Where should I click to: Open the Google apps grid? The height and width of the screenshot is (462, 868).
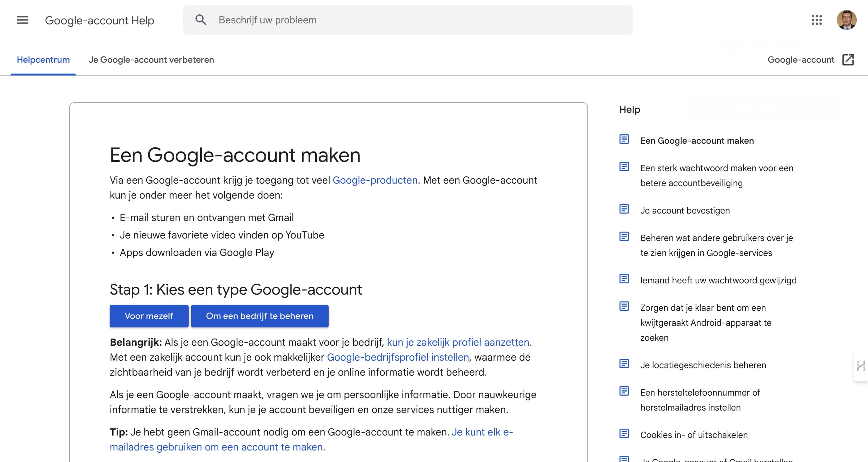[x=817, y=20]
